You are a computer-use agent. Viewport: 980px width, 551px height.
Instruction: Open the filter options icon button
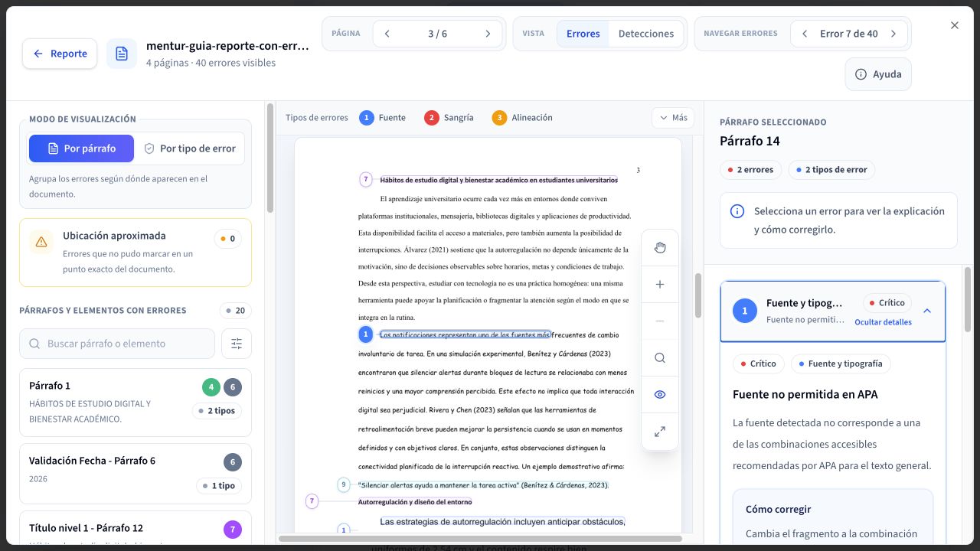237,344
